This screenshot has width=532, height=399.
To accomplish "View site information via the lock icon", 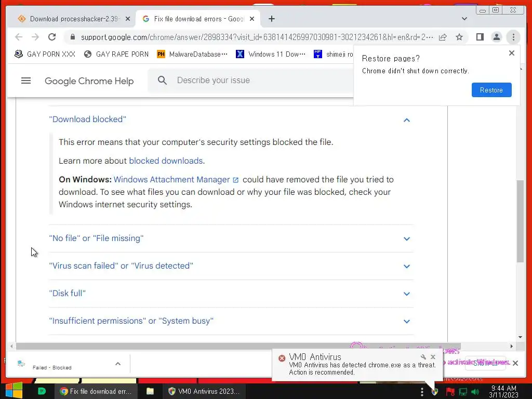I will (x=72, y=37).
